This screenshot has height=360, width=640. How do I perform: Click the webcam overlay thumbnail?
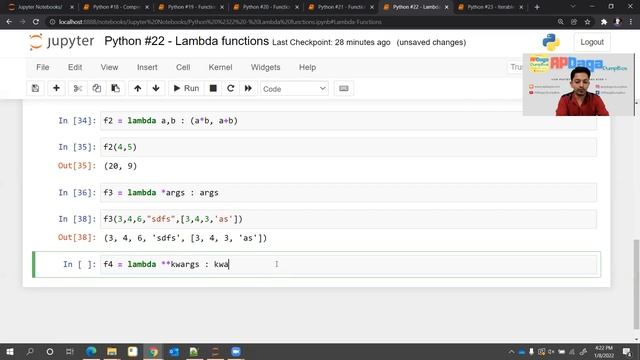coord(579,85)
